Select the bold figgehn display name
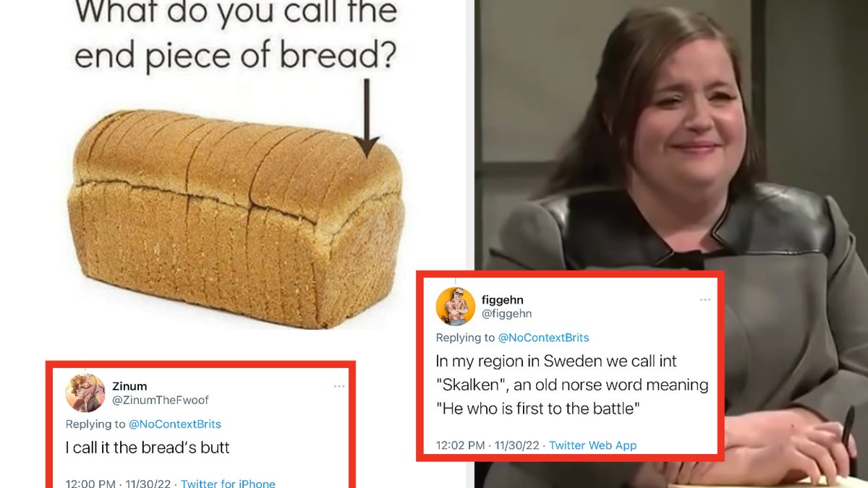The width and height of the screenshot is (868, 488). (x=502, y=300)
